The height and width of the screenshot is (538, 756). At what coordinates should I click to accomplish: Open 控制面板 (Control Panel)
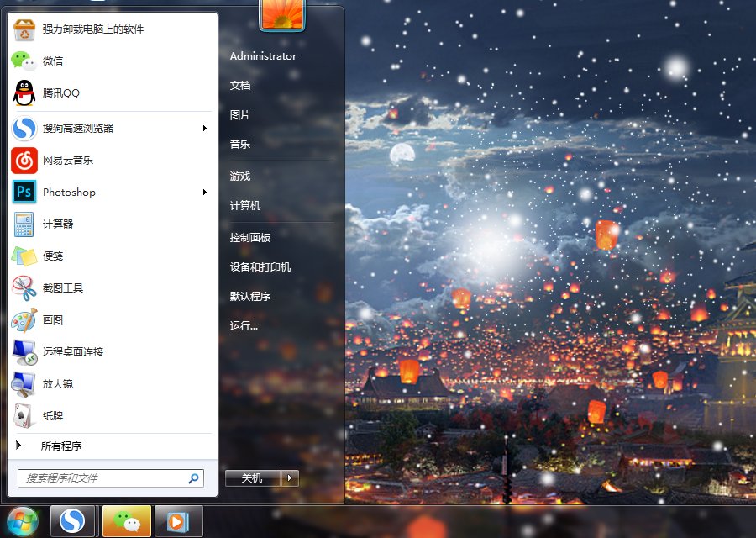coord(252,237)
